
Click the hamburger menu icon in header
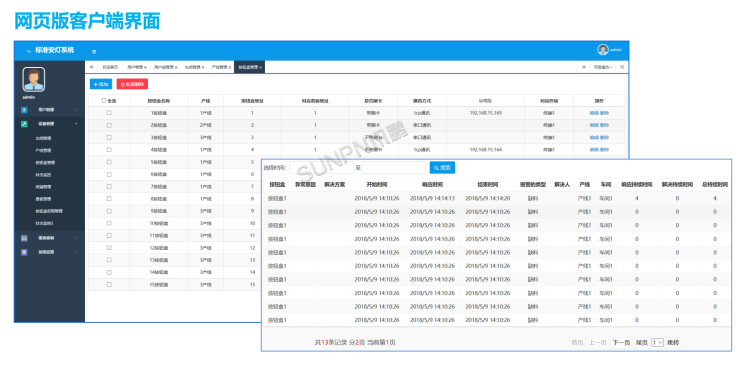(94, 51)
